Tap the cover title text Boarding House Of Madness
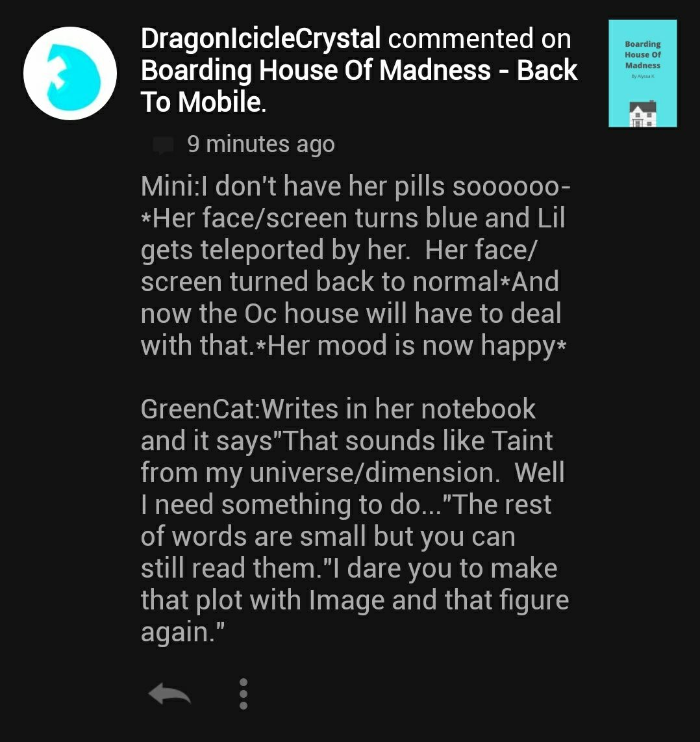The image size is (700, 742). click(x=643, y=55)
